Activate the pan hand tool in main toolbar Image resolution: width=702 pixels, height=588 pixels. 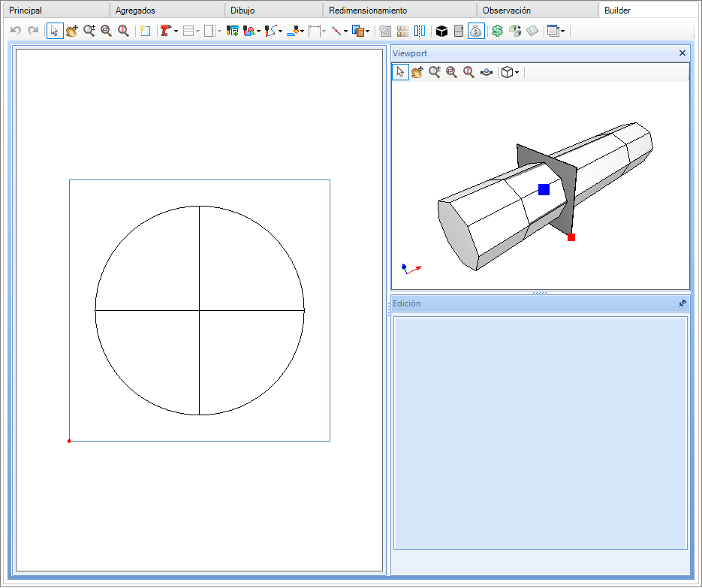tap(71, 31)
